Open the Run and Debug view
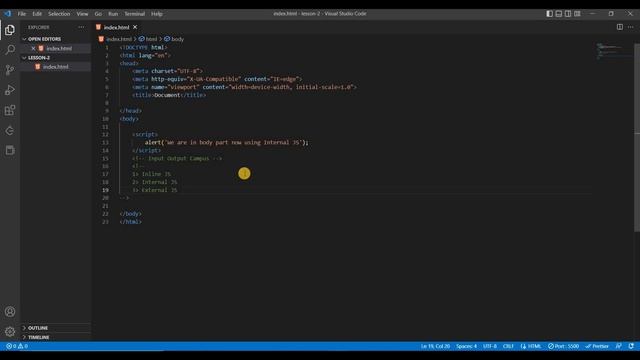This screenshot has height=360, width=640. 10,90
